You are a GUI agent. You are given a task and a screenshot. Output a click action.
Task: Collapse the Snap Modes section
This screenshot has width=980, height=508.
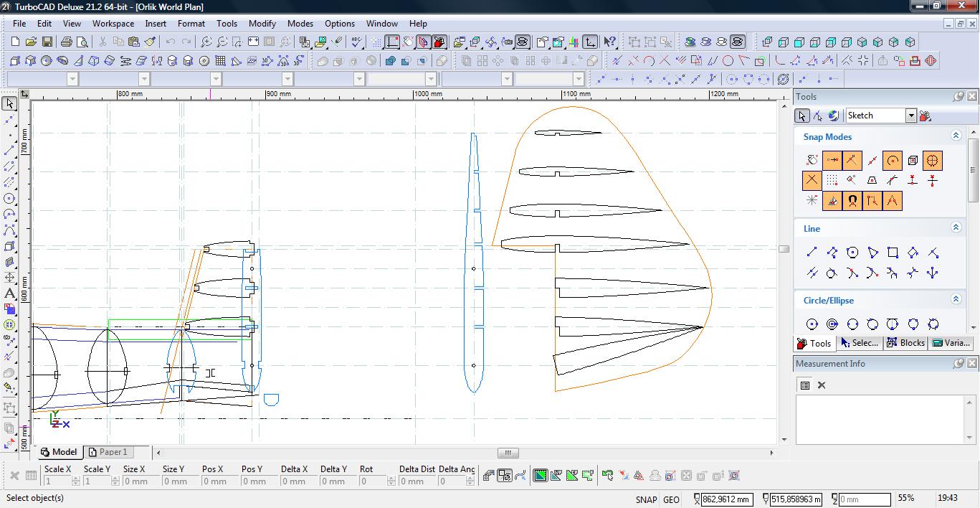tap(956, 136)
